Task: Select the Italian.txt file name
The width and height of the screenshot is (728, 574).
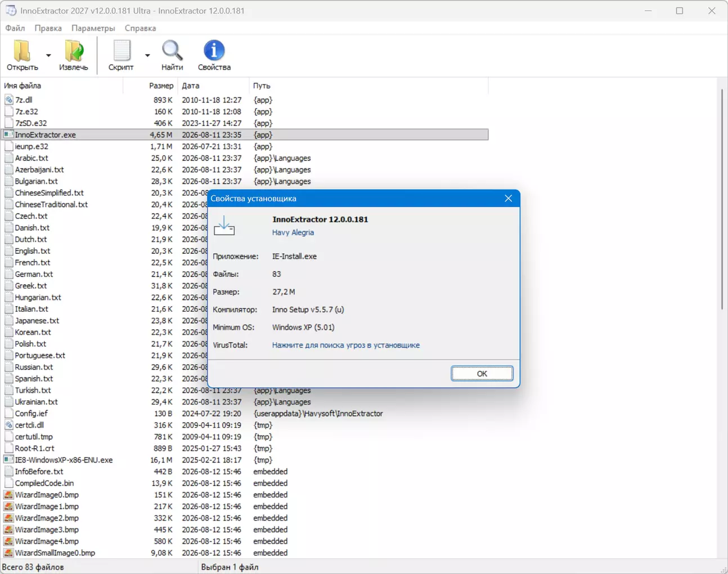Action: [32, 309]
